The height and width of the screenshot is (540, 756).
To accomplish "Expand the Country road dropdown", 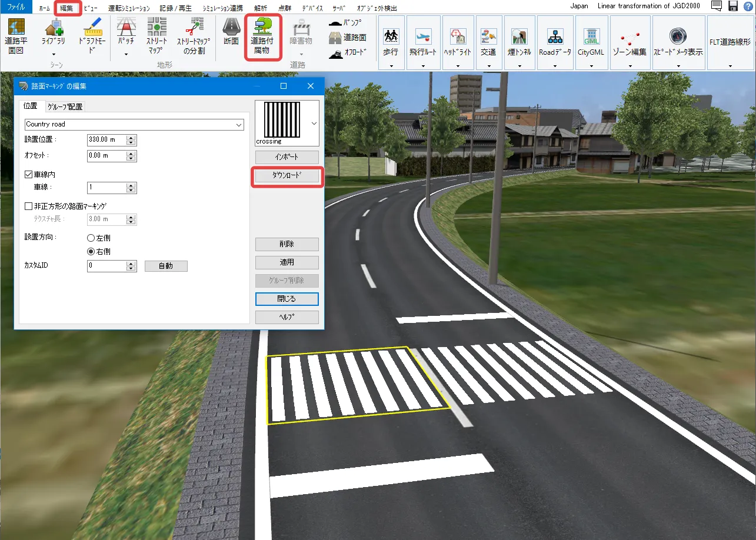I will (x=239, y=125).
